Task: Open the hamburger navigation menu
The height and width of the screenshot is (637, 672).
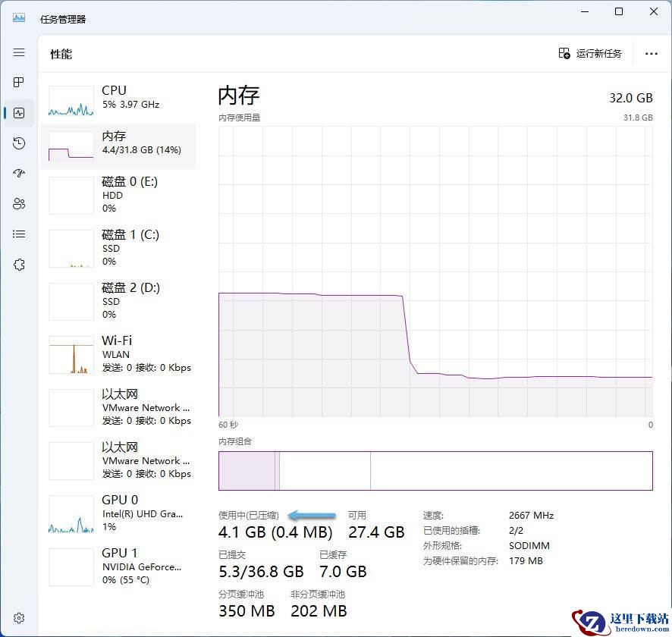Action: (19, 52)
